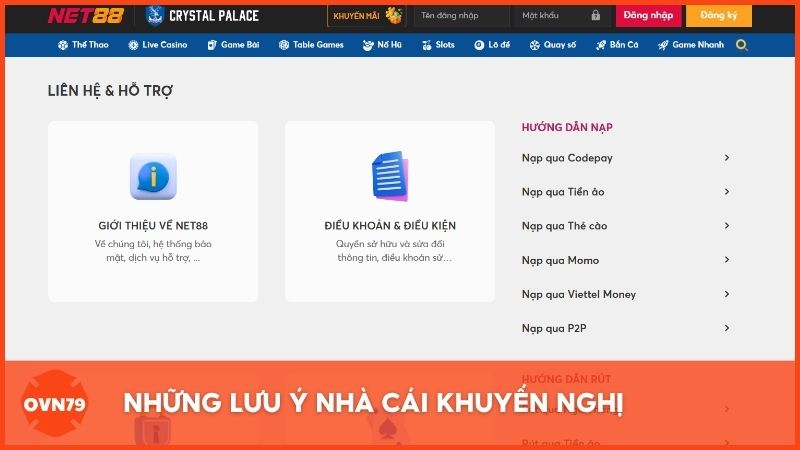This screenshot has height=450, width=800.
Task: Open the Điều khoản & Điều kiện card title
Action: [x=390, y=226]
